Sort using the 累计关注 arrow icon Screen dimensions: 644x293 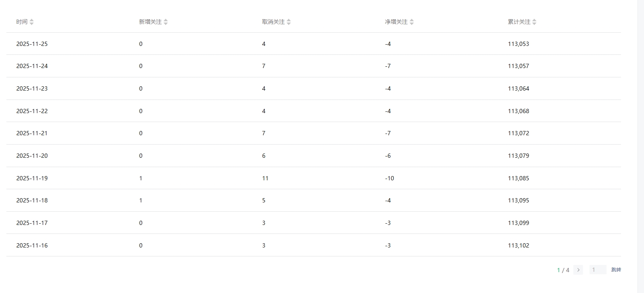click(534, 22)
